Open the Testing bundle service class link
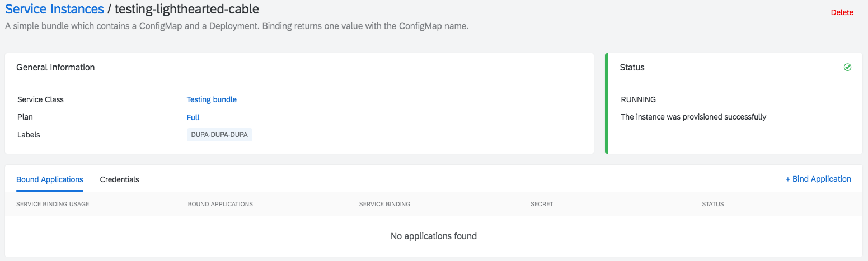Image resolution: width=868 pixels, height=261 pixels. [212, 99]
